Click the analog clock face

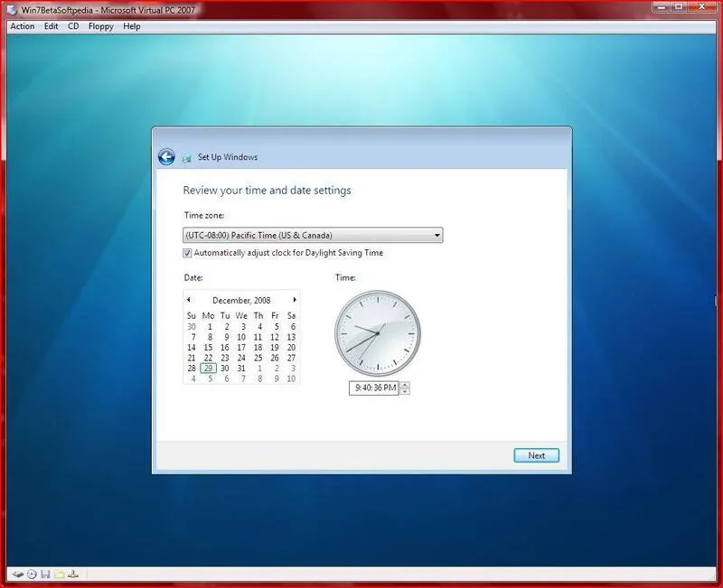click(x=378, y=333)
